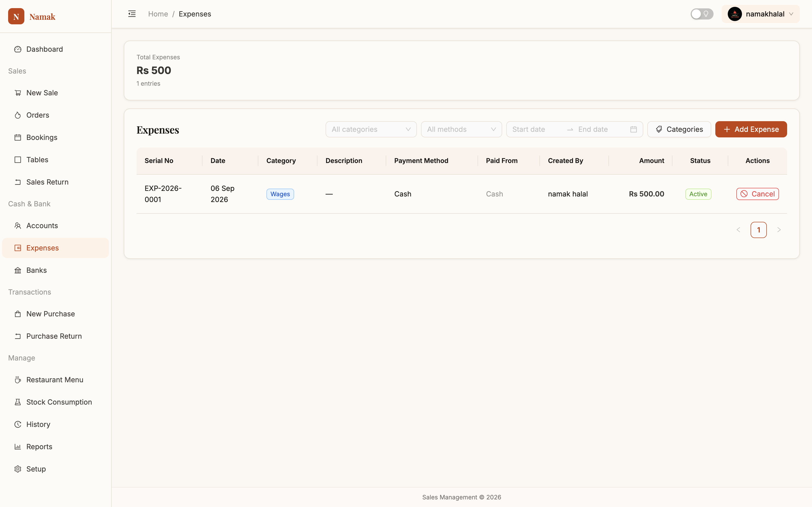
Task: Click the Start date input field
Action: [536, 130]
